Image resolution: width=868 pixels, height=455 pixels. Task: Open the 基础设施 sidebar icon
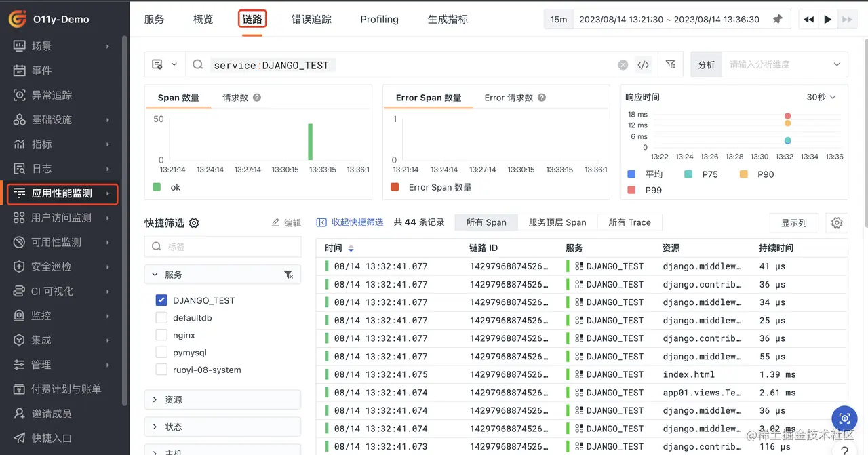[20, 119]
